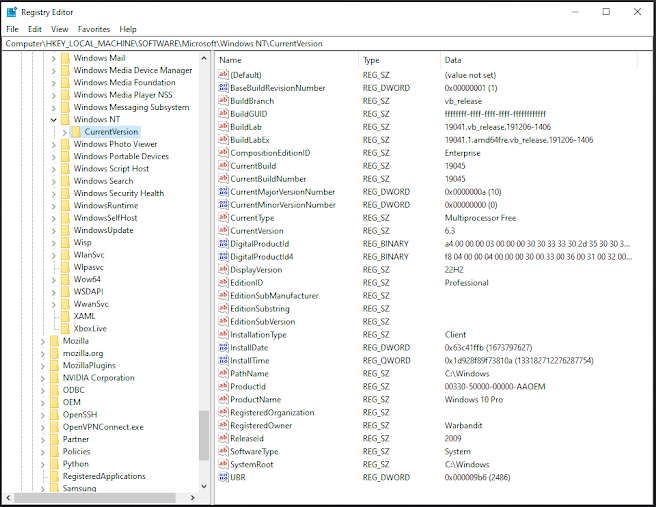Click the ab string icon beside ProductName
656x507 pixels.
(222, 400)
